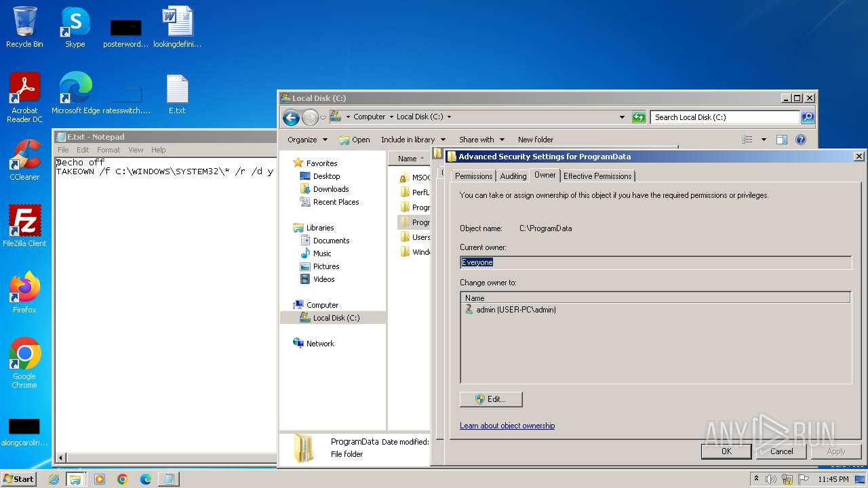Launch Internet Explorer from the taskbar
868x488 pixels.
(x=54, y=479)
